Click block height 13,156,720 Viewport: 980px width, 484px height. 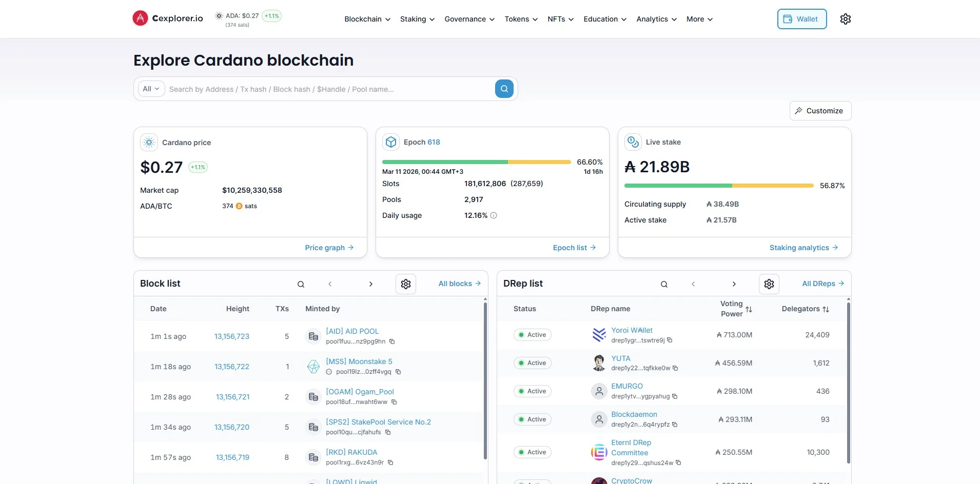[232, 427]
